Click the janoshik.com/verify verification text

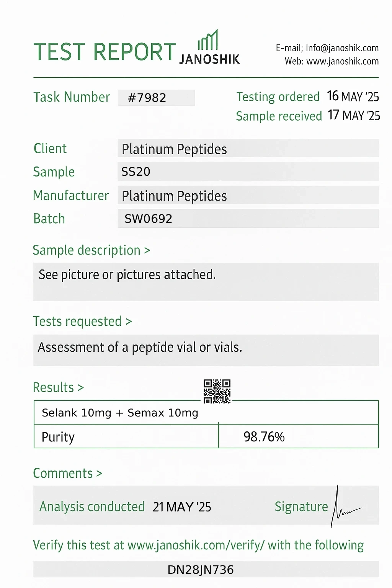pos(196,545)
